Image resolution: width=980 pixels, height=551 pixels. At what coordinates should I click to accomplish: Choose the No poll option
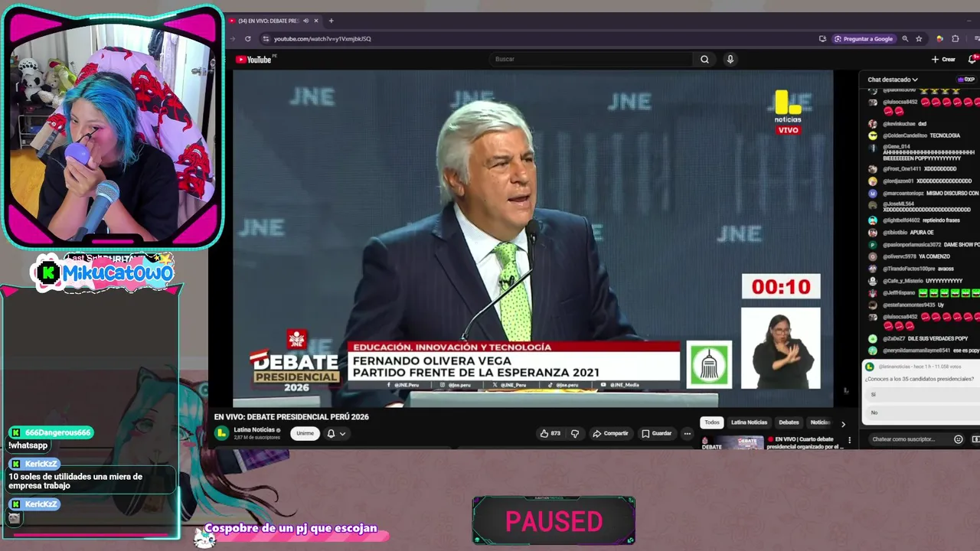(x=921, y=412)
